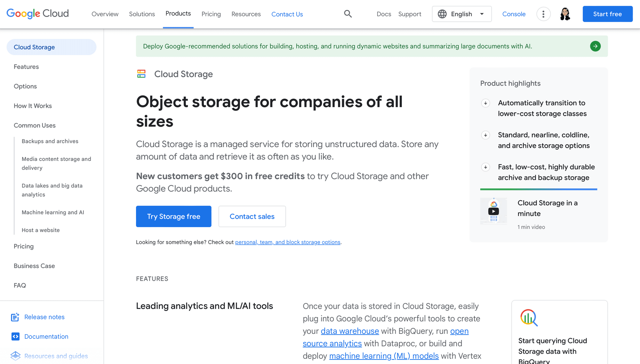640x364 pixels.
Task: Expand the durable archive and backup storage highlight
Action: coord(485,167)
